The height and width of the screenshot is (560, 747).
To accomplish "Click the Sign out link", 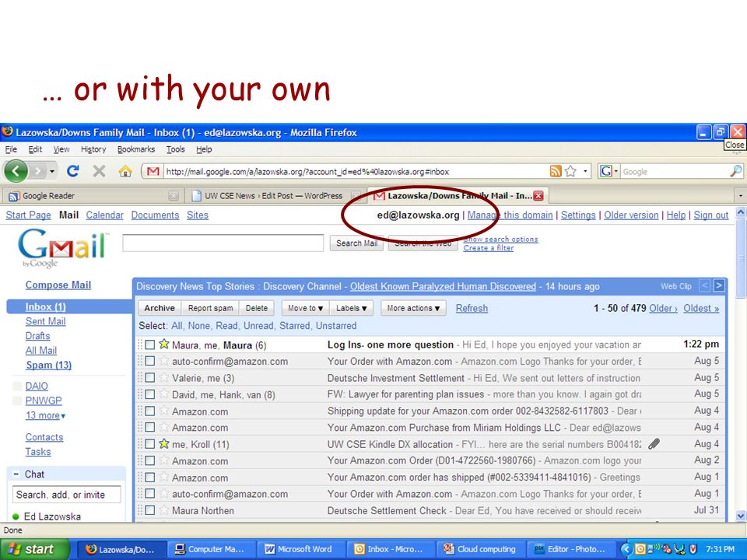I will click(710, 215).
